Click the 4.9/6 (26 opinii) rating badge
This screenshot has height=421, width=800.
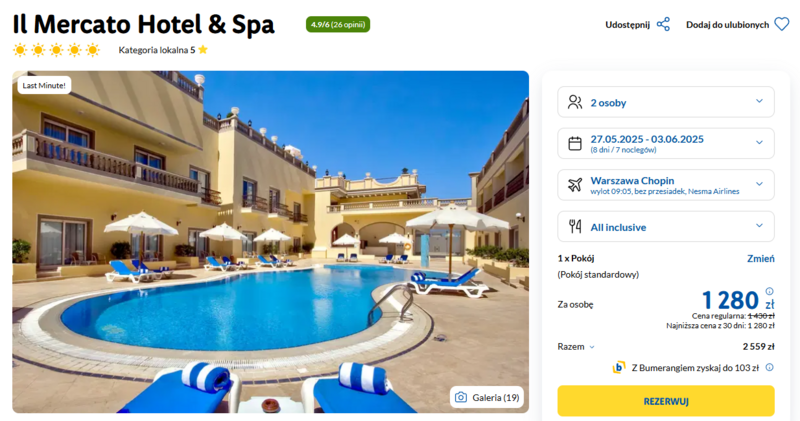338,24
